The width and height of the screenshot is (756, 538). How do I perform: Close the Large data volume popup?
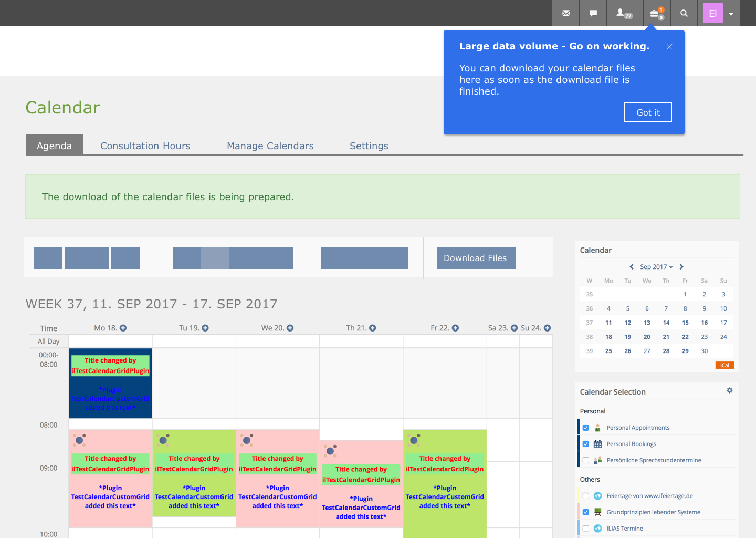coord(669,47)
